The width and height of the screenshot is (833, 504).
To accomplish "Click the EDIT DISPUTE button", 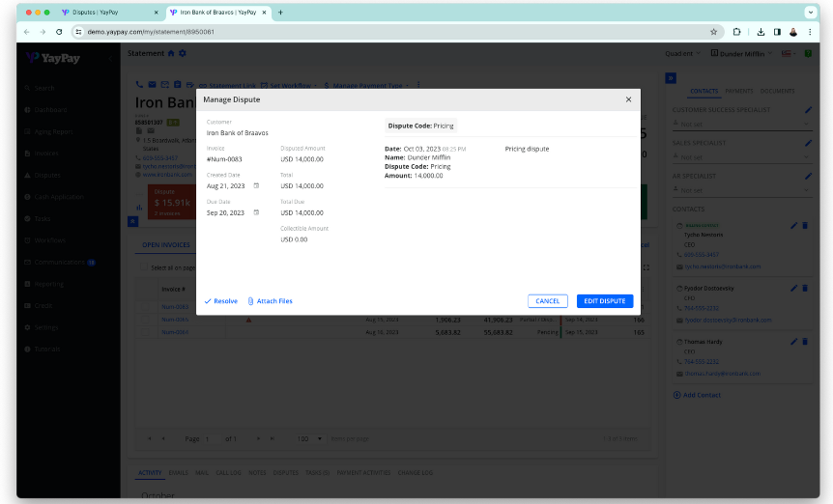I will (605, 301).
